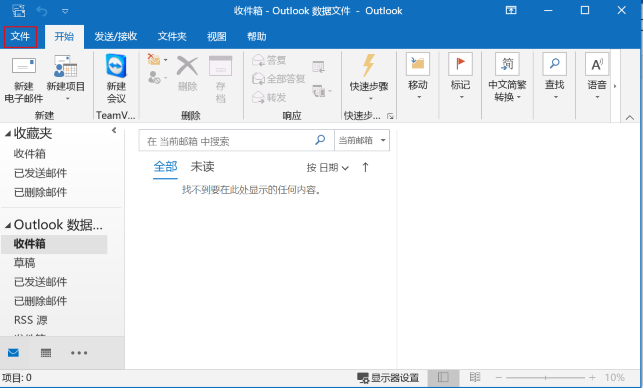This screenshot has width=643, height=388.
Task: Click the 答复 reply button
Action: (x=269, y=60)
